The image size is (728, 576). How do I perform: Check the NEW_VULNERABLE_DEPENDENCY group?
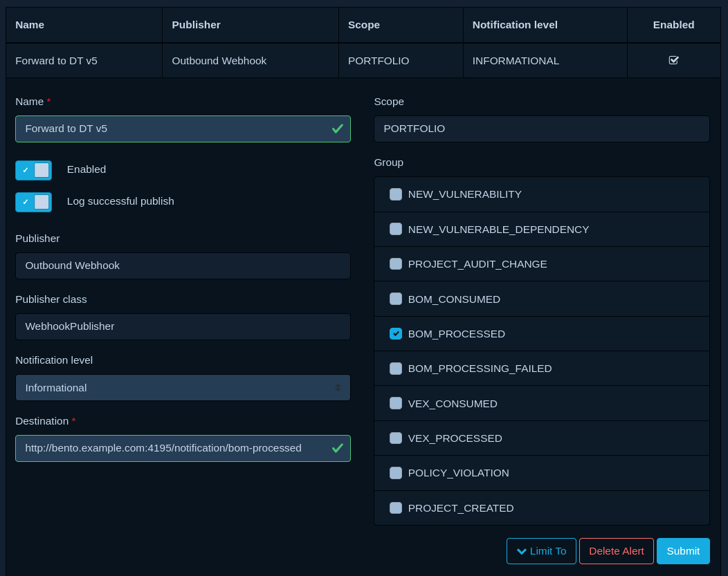point(396,229)
